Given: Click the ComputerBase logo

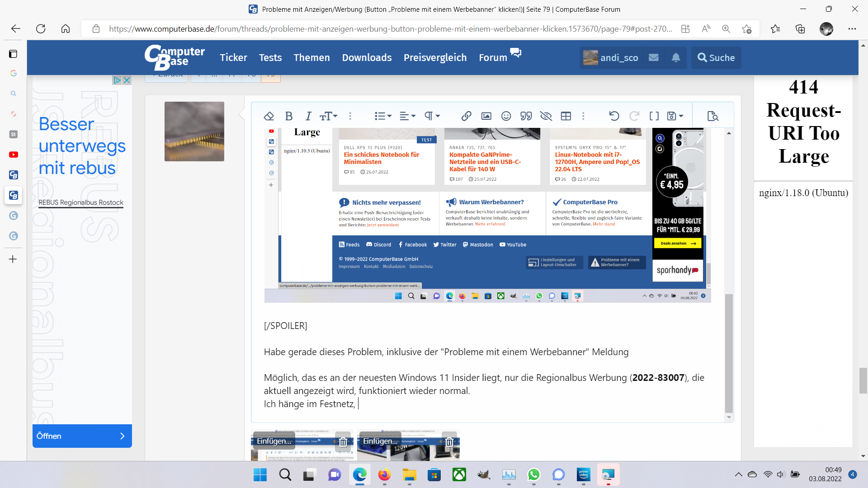Looking at the screenshot, I should 175,57.
